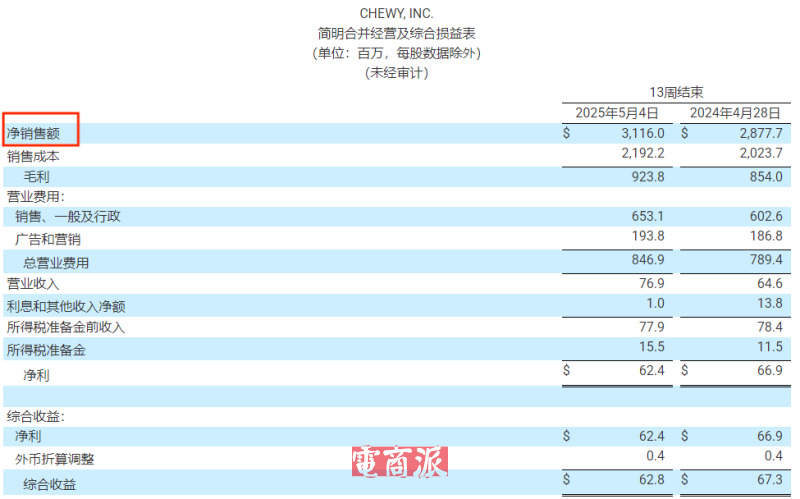This screenshot has height=499, width=800.
Task: Click the 13周结束 period header
Action: pos(676,90)
